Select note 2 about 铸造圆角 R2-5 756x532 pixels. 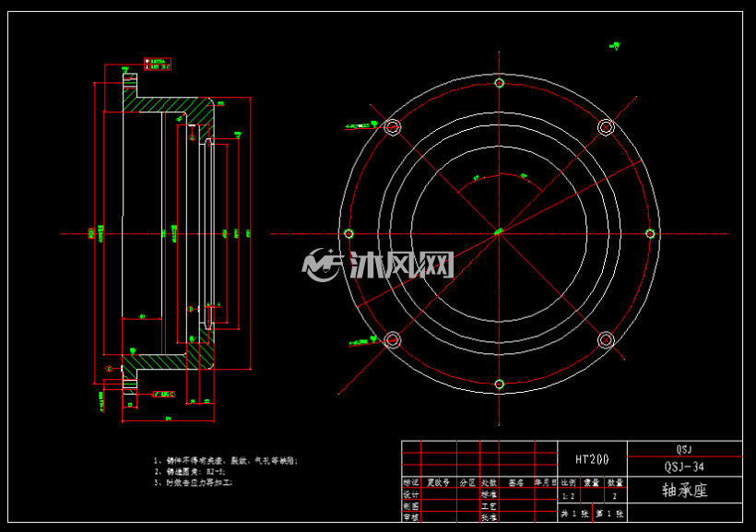point(190,472)
